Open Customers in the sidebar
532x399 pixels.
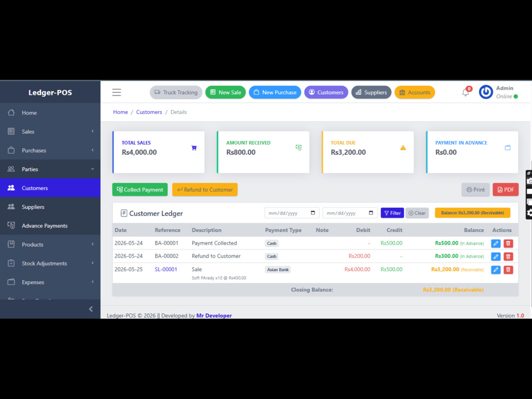coord(50,188)
